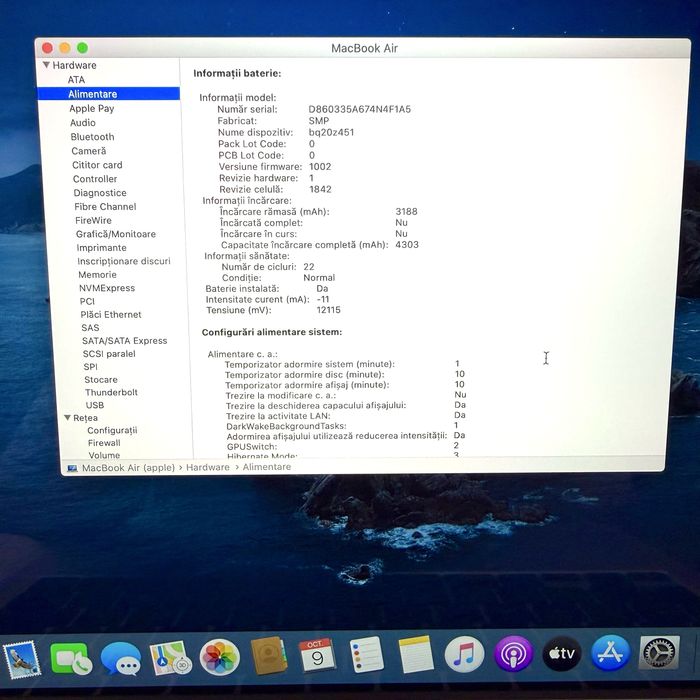Select Audio in the sidebar
Image resolution: width=700 pixels, height=700 pixels.
(x=83, y=123)
